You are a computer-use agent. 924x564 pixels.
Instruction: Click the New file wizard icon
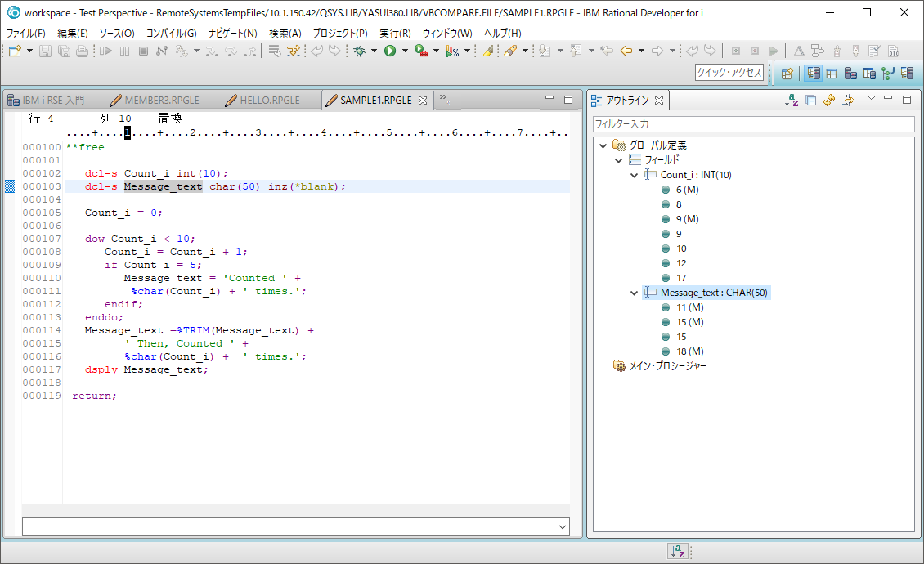(x=15, y=51)
